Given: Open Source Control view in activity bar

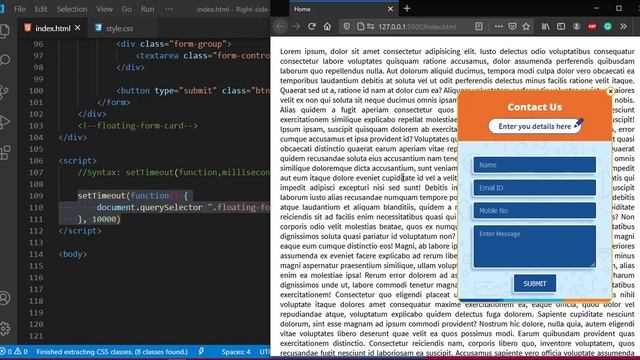Looking at the screenshot, I should tap(5, 91).
